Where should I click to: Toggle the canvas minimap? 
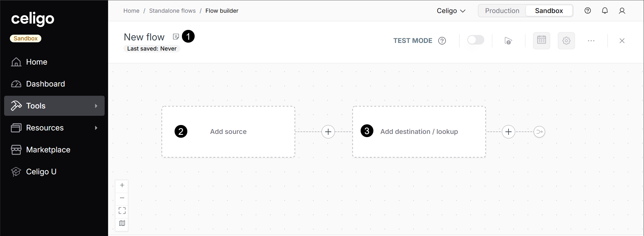pos(122,223)
